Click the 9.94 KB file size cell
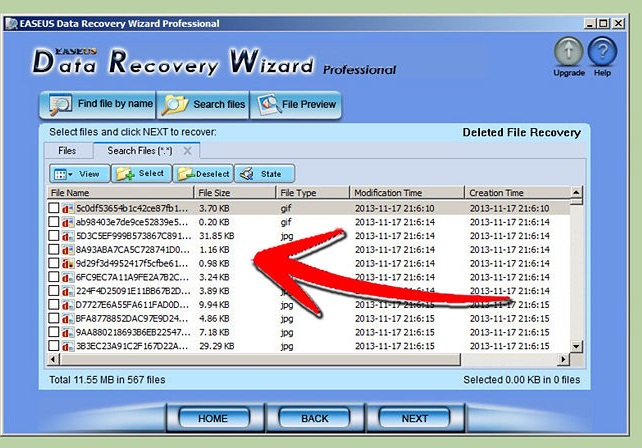Viewport: 642px width, 448px height. click(x=214, y=305)
